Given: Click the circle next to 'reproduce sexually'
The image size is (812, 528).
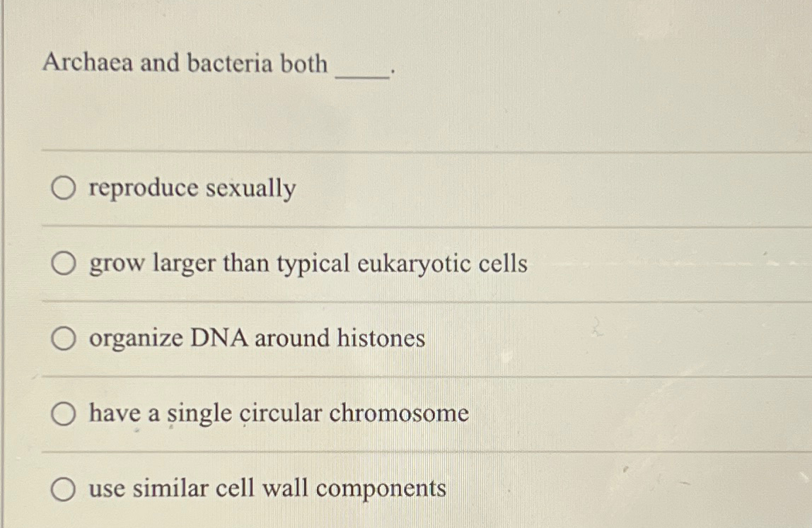Looking at the screenshot, I should pyautogui.click(x=63, y=187).
